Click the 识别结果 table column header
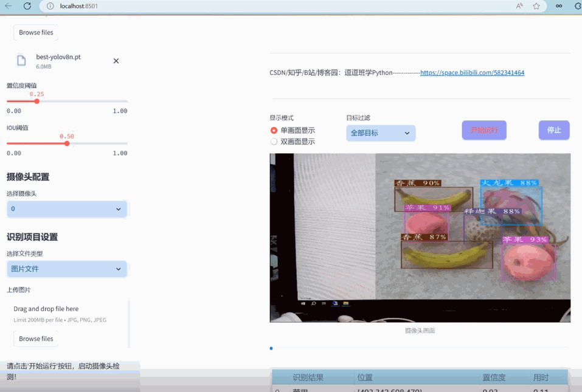The width and height of the screenshot is (582, 392). [308, 377]
